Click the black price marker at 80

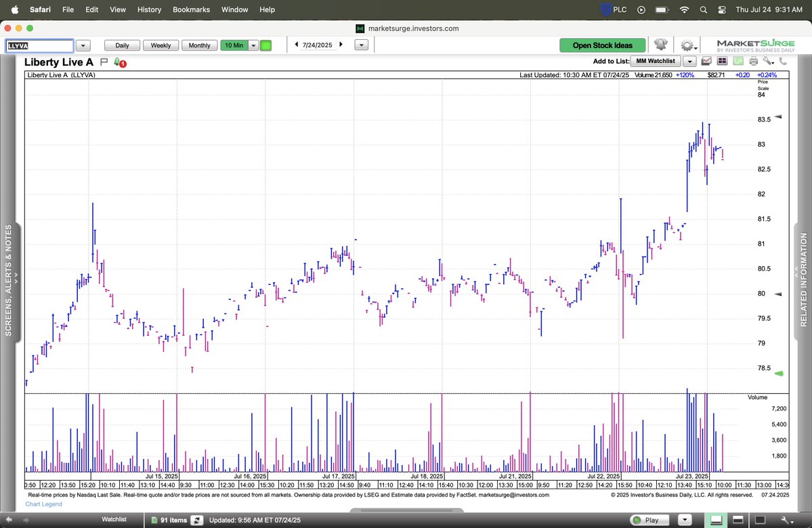pyautogui.click(x=778, y=294)
